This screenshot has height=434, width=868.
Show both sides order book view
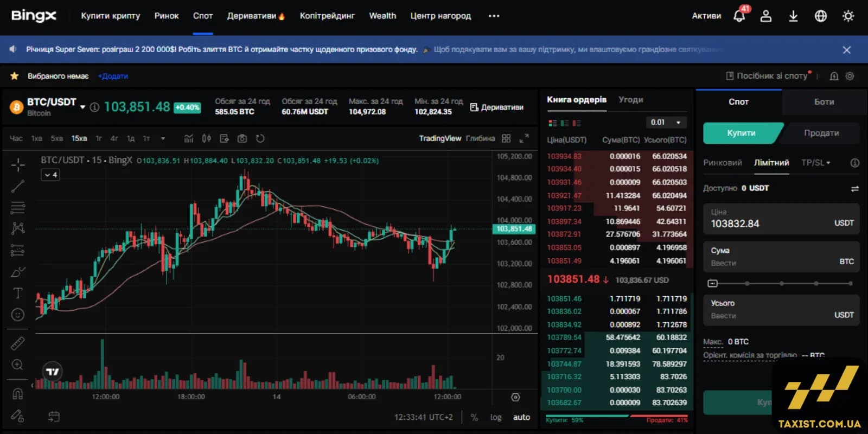553,123
